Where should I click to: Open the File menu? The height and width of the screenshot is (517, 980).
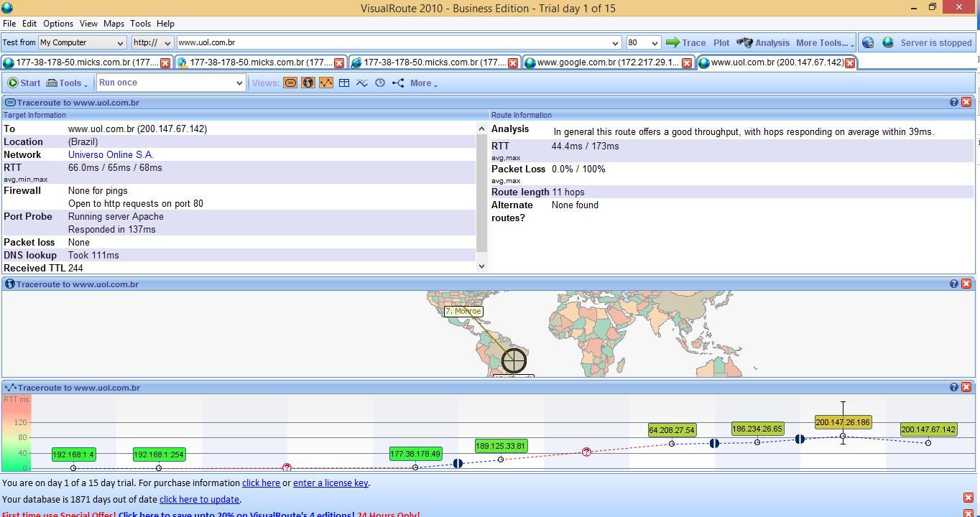coord(9,24)
